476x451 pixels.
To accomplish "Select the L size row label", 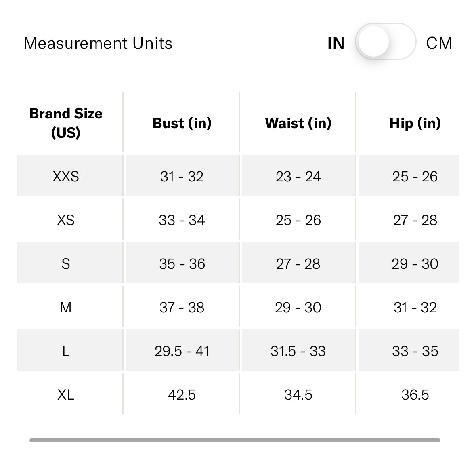I will (66, 351).
